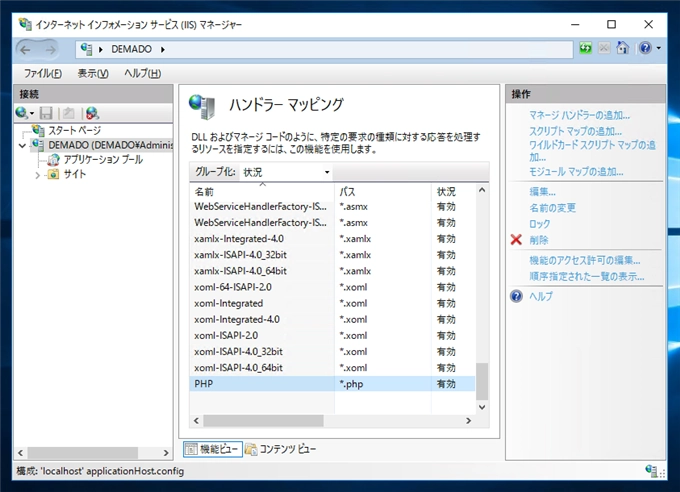Image resolution: width=680 pixels, height=492 pixels.
Task: Click handler list scroll right arrow
Action: pos(468,421)
